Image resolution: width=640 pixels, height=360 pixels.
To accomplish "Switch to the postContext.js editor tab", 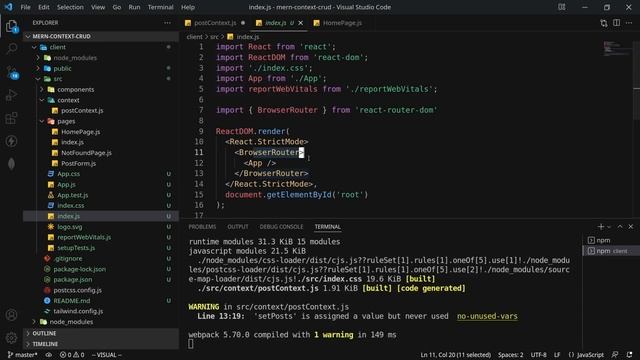I will (x=215, y=23).
